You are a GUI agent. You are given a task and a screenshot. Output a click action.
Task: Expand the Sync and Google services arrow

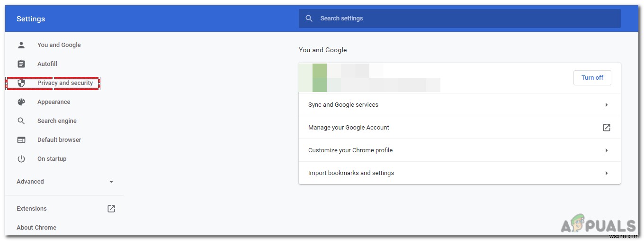tap(607, 105)
